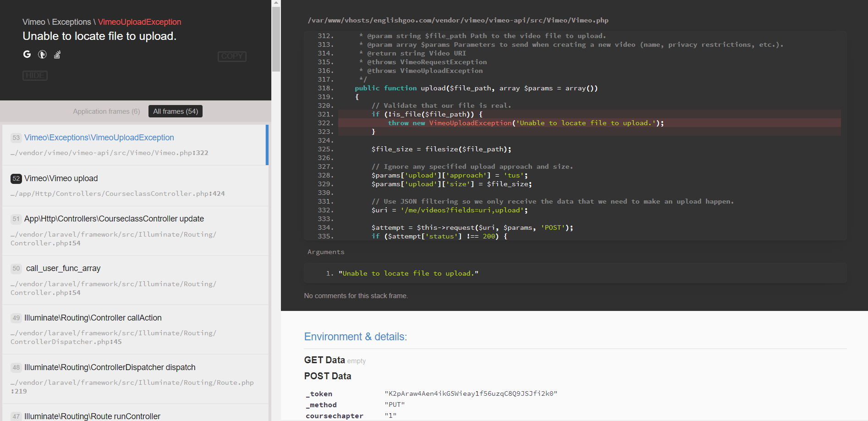Click code line 334 $attempt request call
The image size is (868, 421).
[472, 227]
